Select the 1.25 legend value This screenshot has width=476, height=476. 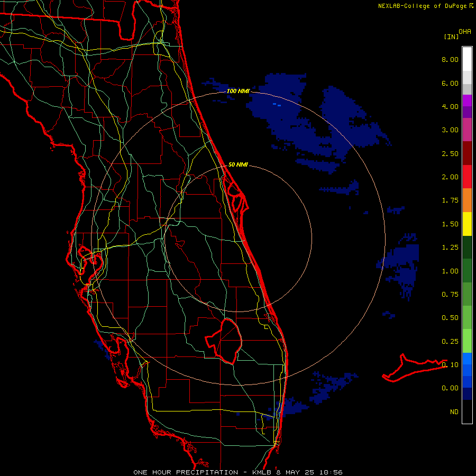point(450,248)
